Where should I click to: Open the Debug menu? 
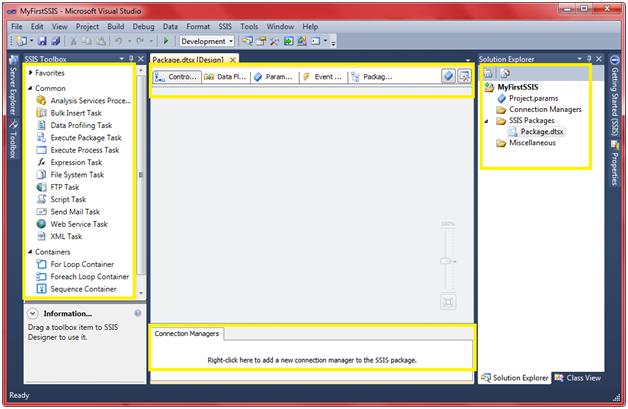click(143, 26)
